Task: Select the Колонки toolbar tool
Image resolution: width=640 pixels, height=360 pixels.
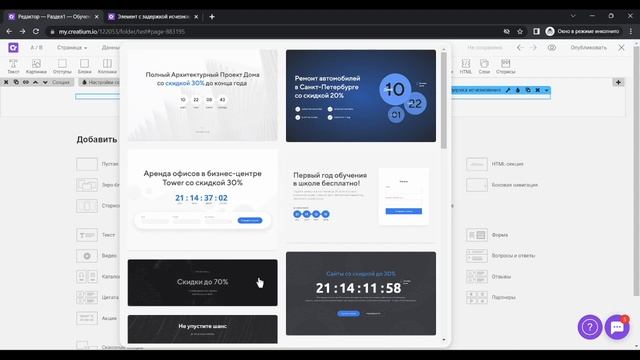Action: point(107,66)
